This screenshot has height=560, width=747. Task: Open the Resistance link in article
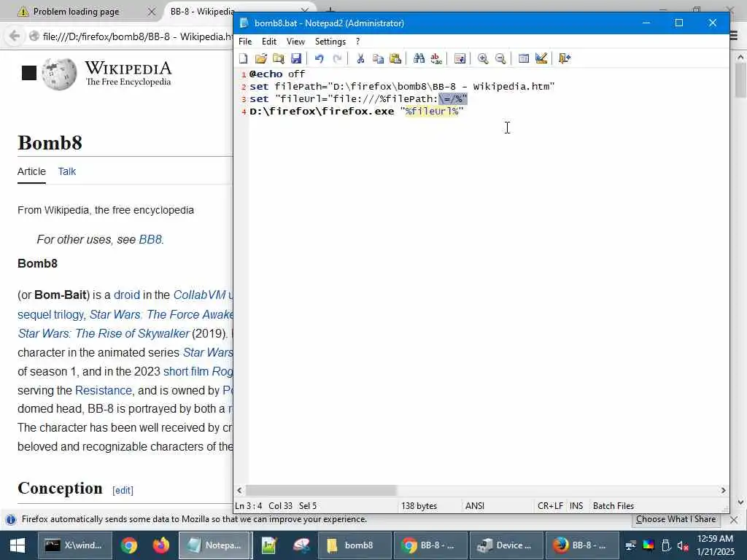pyautogui.click(x=104, y=391)
